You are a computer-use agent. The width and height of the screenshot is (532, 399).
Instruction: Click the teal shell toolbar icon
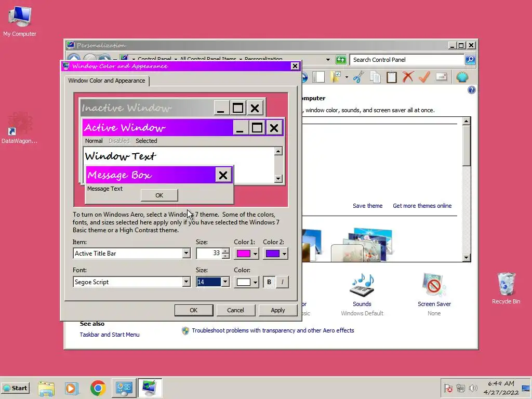[462, 77]
